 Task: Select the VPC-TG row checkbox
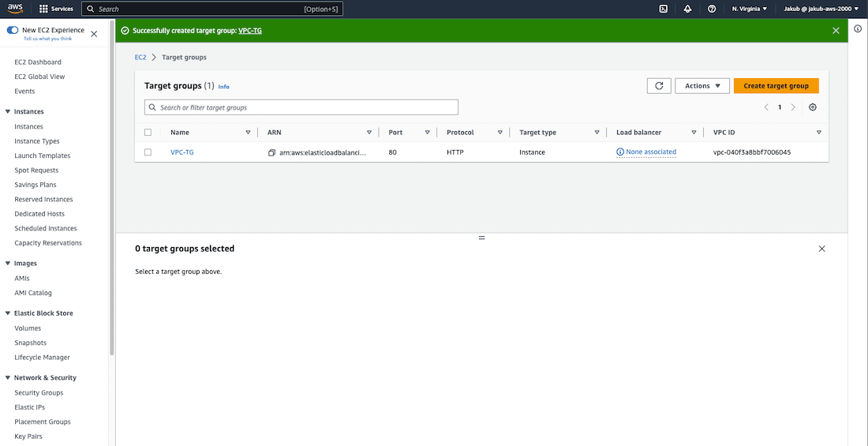(148, 152)
